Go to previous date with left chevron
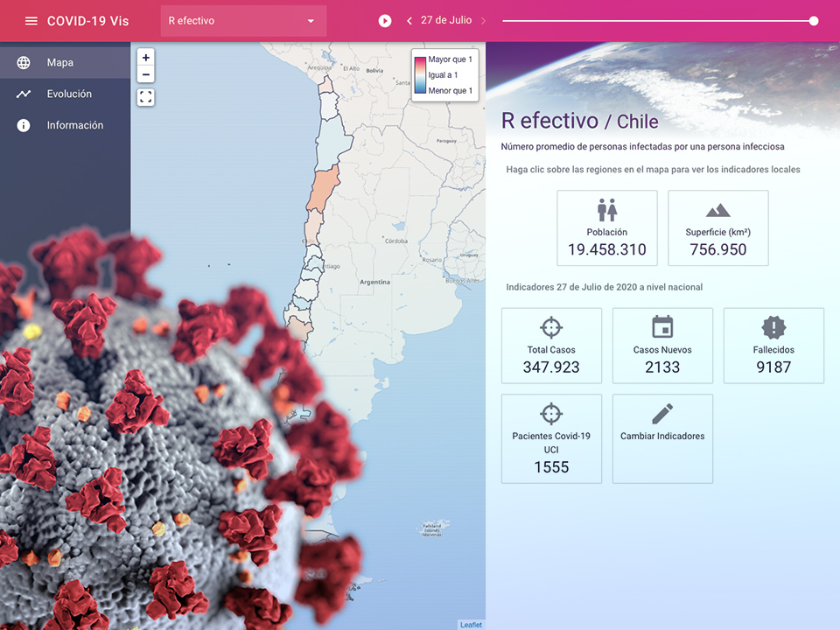The image size is (840, 630). 409,21
